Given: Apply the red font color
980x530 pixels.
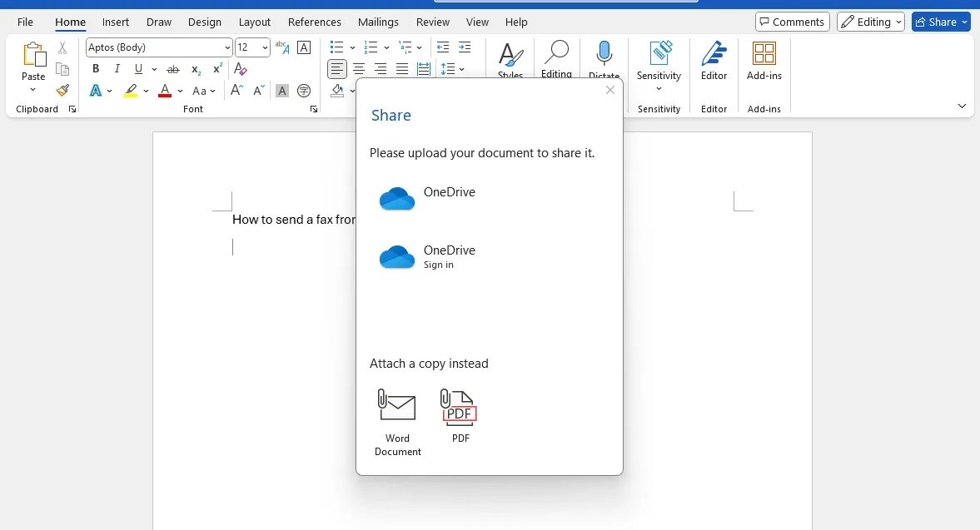Looking at the screenshot, I should pos(165,91).
